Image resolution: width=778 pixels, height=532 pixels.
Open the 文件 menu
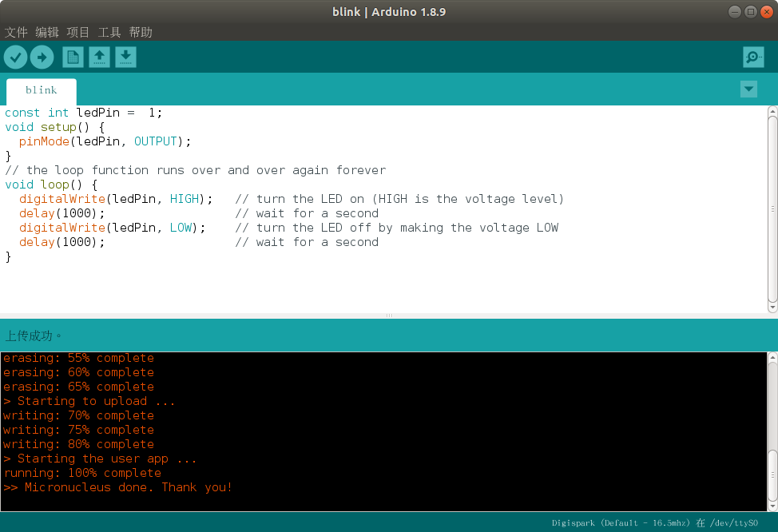[x=16, y=32]
